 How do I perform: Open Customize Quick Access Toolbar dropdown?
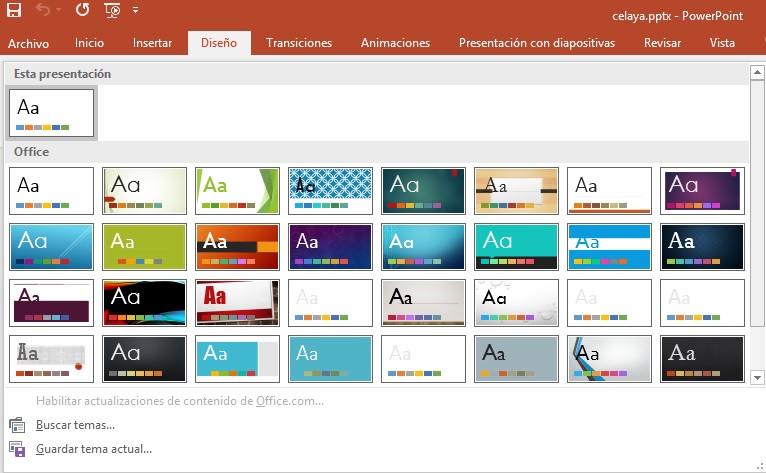[x=135, y=11]
